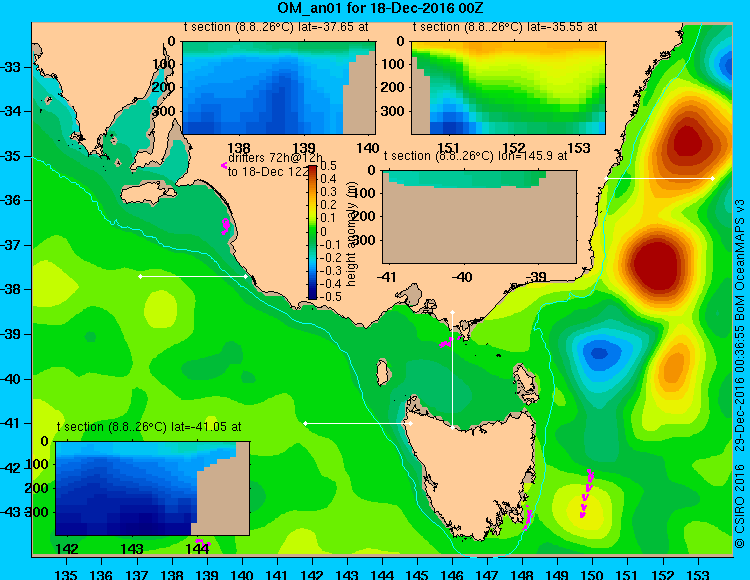Click the 141 longitude axis label
Image resolution: width=750 pixels, height=580 pixels.
tap(277, 574)
